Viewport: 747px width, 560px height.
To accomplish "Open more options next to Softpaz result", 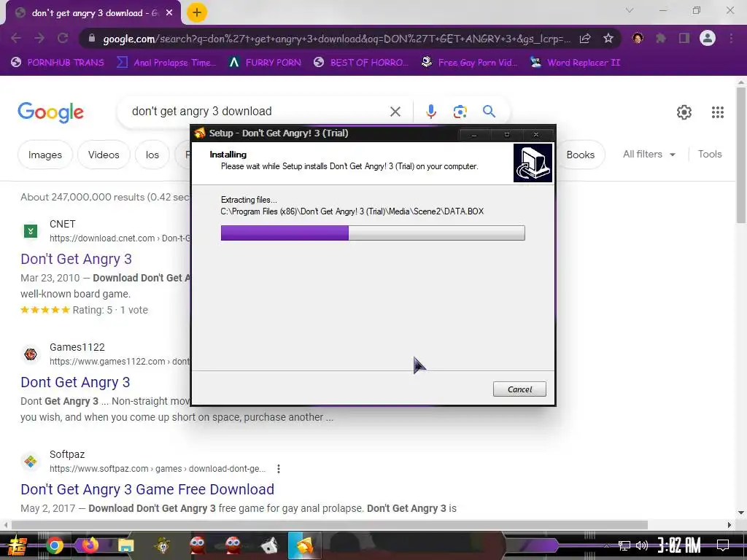I will [278, 469].
